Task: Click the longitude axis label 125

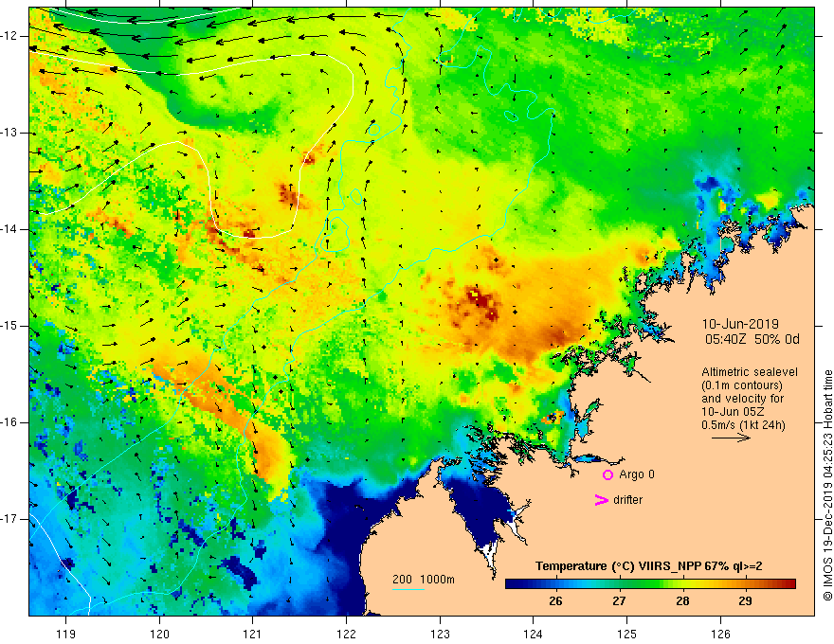Action: click(x=627, y=634)
